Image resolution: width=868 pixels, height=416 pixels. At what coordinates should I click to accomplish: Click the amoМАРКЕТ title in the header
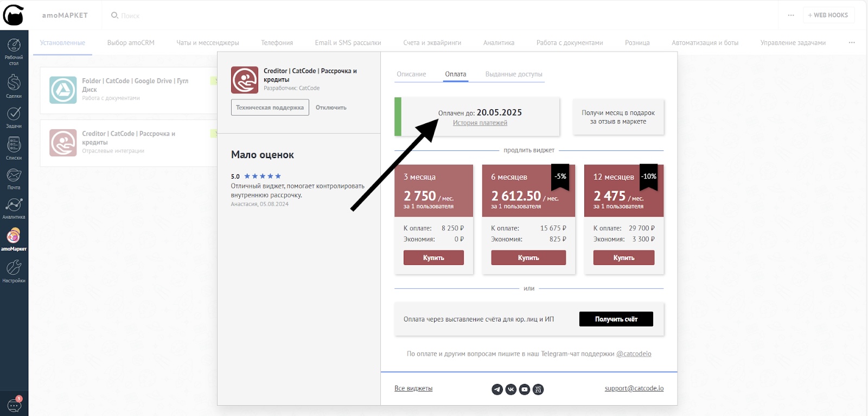(65, 15)
